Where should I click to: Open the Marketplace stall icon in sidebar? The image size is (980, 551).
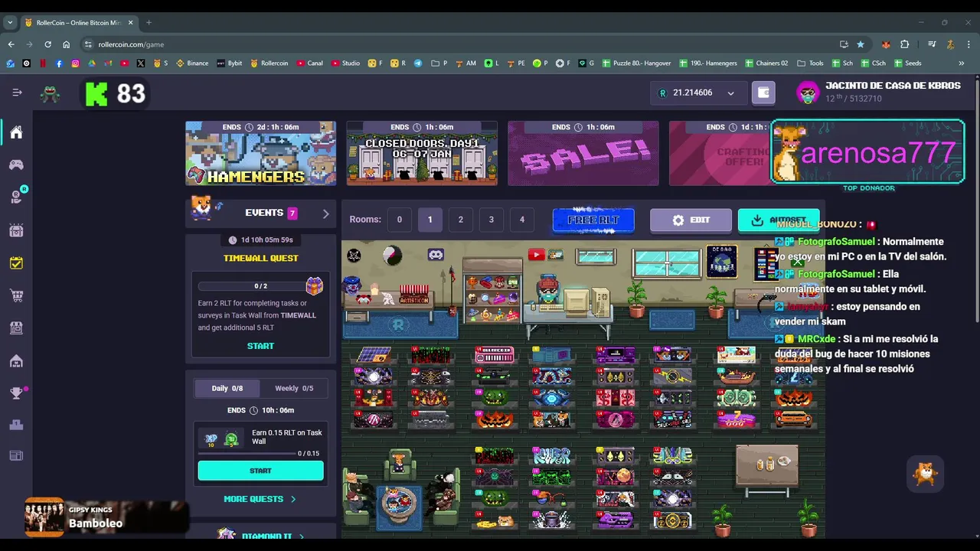pyautogui.click(x=16, y=328)
